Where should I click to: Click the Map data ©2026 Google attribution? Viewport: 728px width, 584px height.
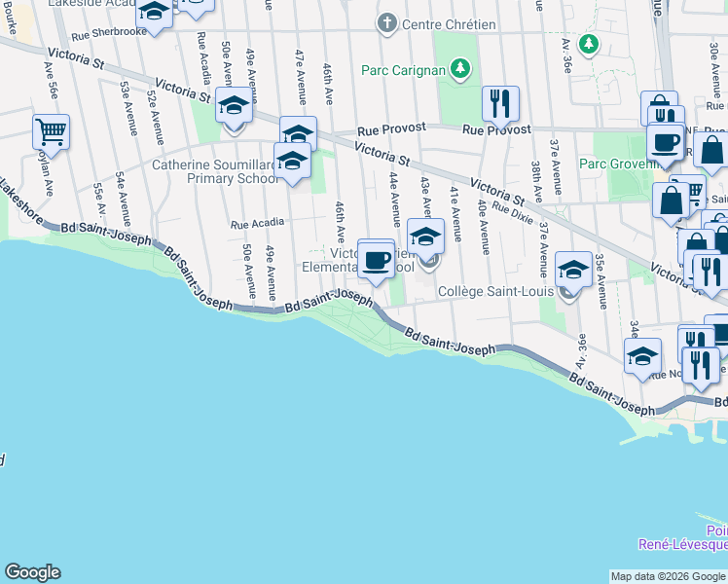click(x=668, y=577)
